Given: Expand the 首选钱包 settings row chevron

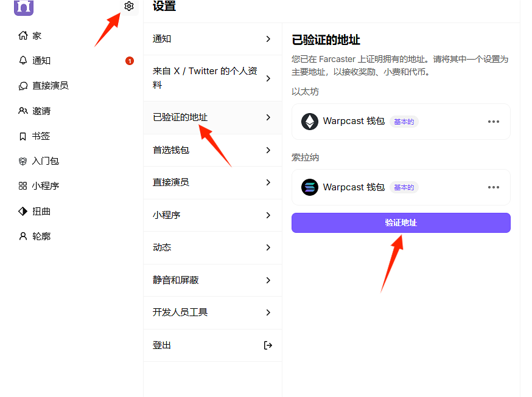Looking at the screenshot, I should click(268, 150).
